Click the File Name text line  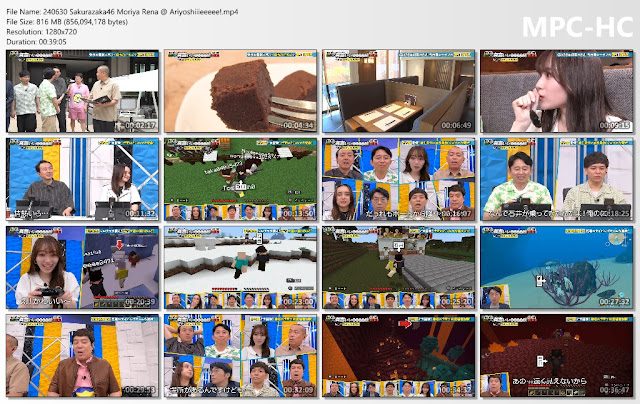click(x=122, y=12)
